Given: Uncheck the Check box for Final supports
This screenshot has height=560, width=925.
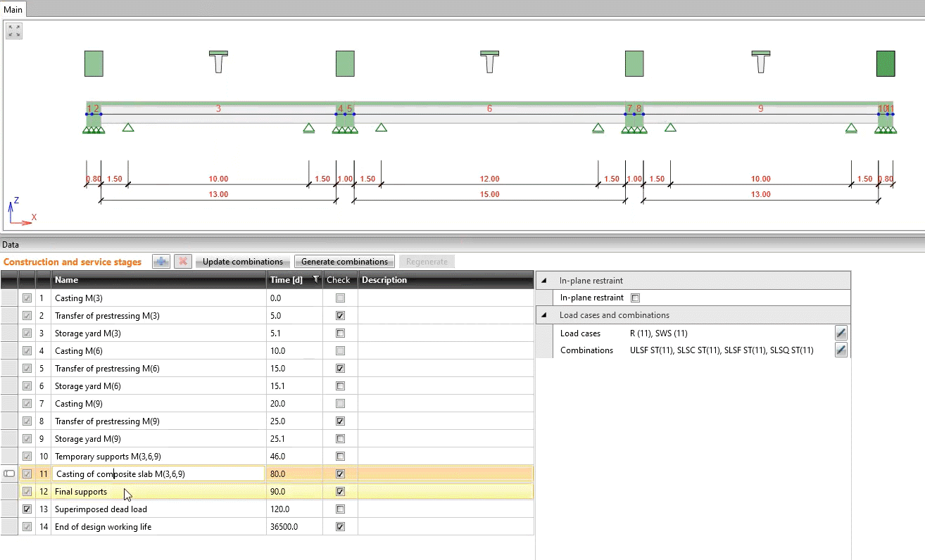Looking at the screenshot, I should click(x=341, y=491).
